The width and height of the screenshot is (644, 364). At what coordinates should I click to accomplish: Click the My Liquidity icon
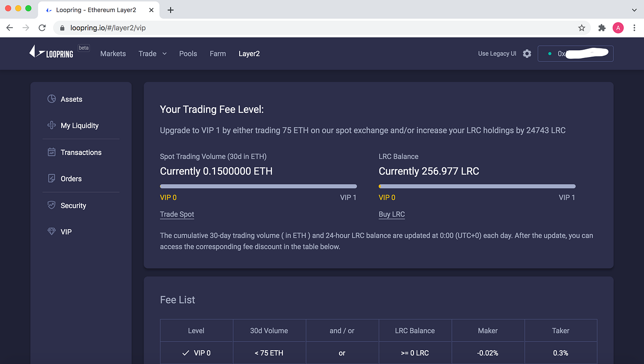click(52, 125)
